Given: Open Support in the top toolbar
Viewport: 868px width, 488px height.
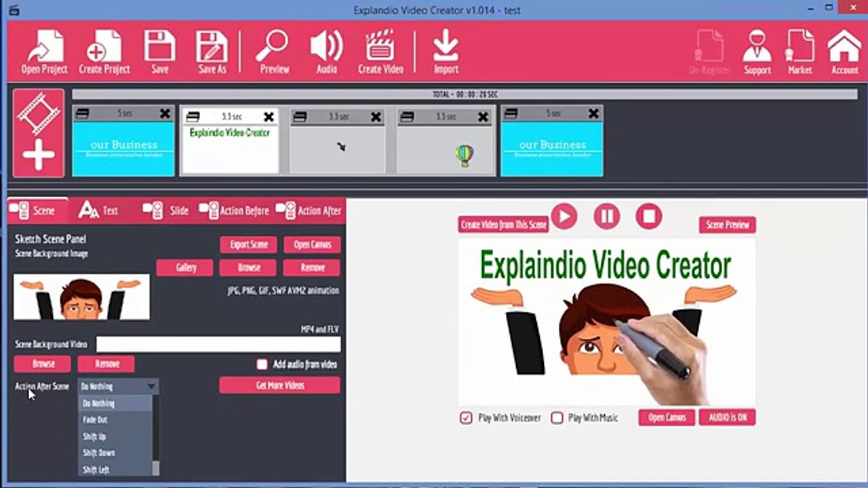Looking at the screenshot, I should point(757,52).
